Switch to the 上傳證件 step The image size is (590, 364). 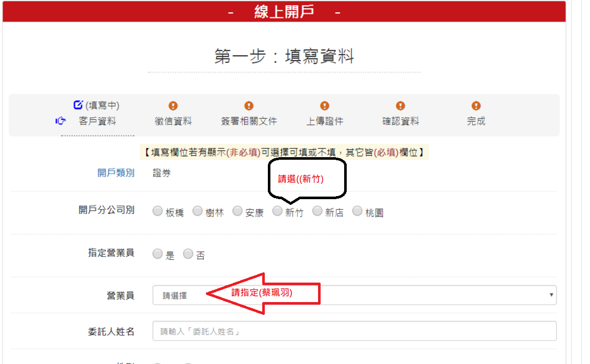coord(325,121)
